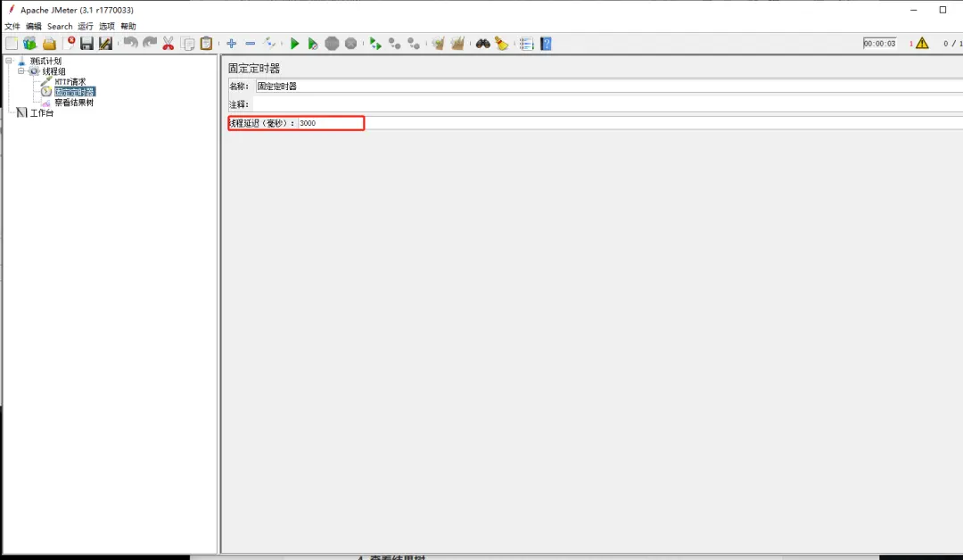Click the Remote stop all icon
963x560 pixels.
[x=395, y=44]
